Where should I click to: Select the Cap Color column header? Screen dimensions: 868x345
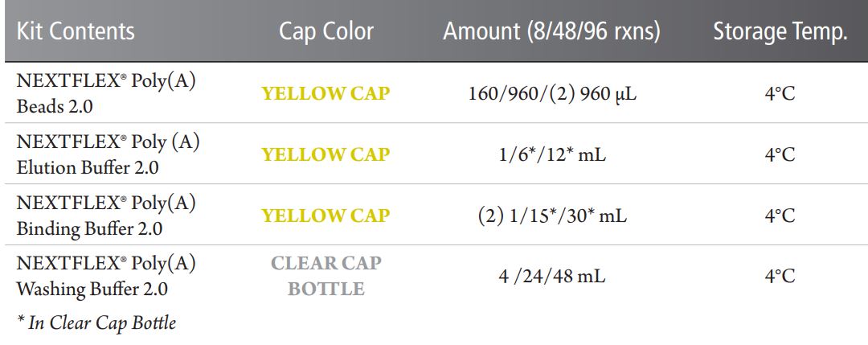pos(325,32)
